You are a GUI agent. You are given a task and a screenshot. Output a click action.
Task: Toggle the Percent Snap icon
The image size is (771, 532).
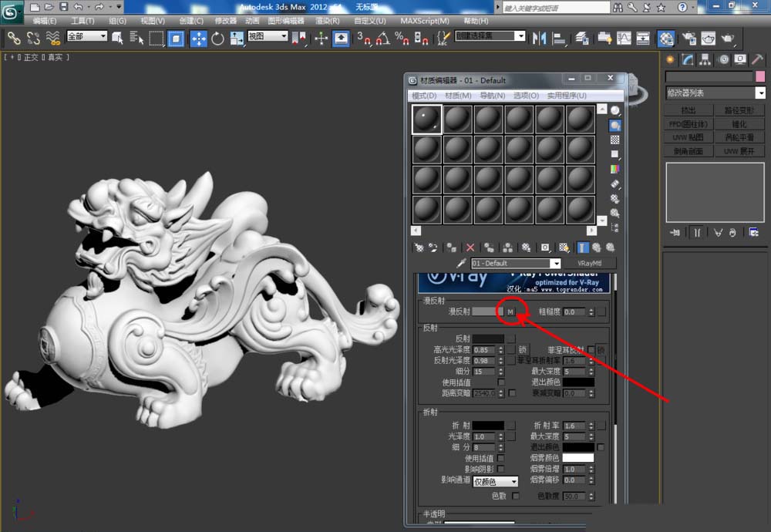tap(402, 39)
